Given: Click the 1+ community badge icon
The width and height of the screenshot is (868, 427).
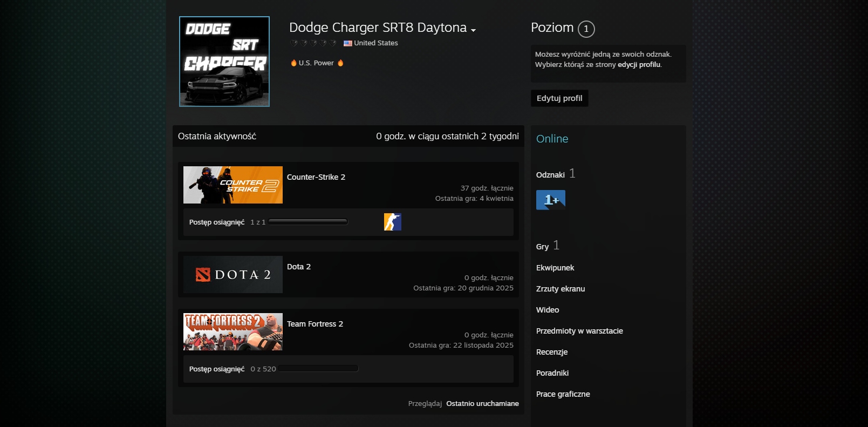Looking at the screenshot, I should point(551,200).
